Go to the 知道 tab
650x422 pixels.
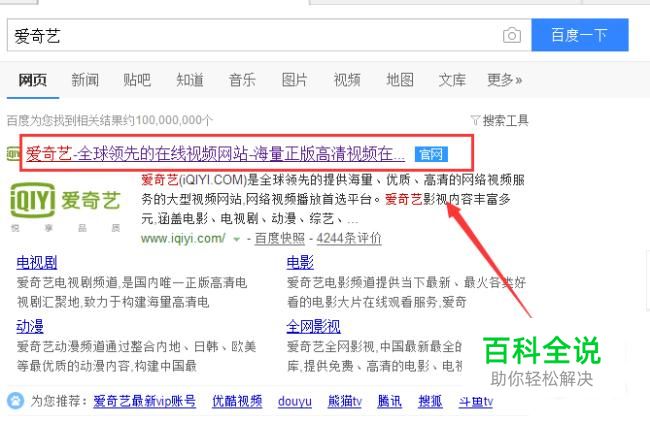tap(190, 80)
